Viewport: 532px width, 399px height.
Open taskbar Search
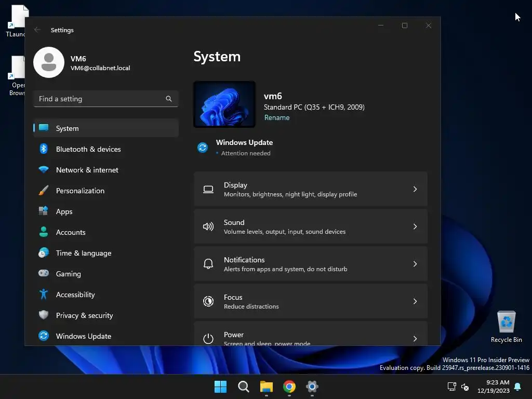(243, 387)
